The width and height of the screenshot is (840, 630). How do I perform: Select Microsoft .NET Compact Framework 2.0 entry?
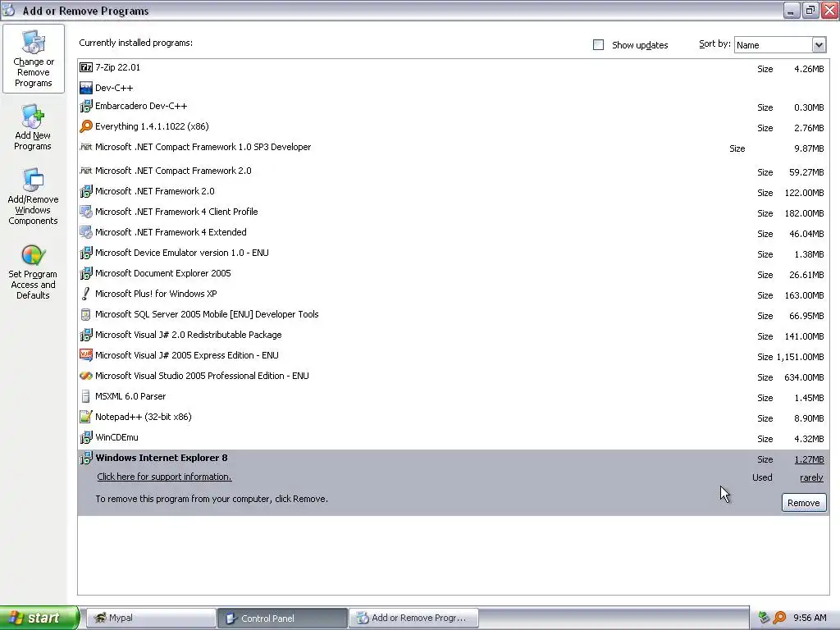(x=453, y=171)
